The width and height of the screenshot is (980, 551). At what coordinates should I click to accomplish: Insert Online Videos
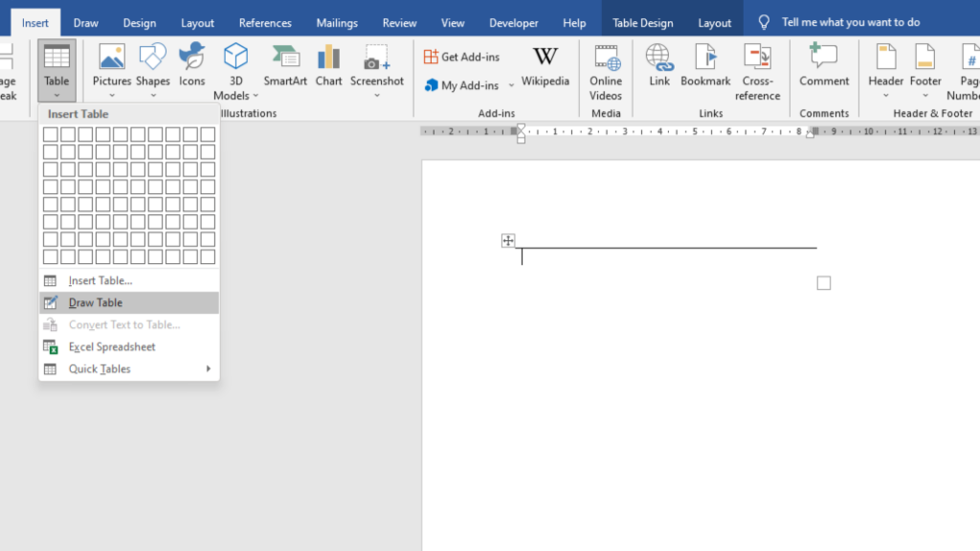606,72
